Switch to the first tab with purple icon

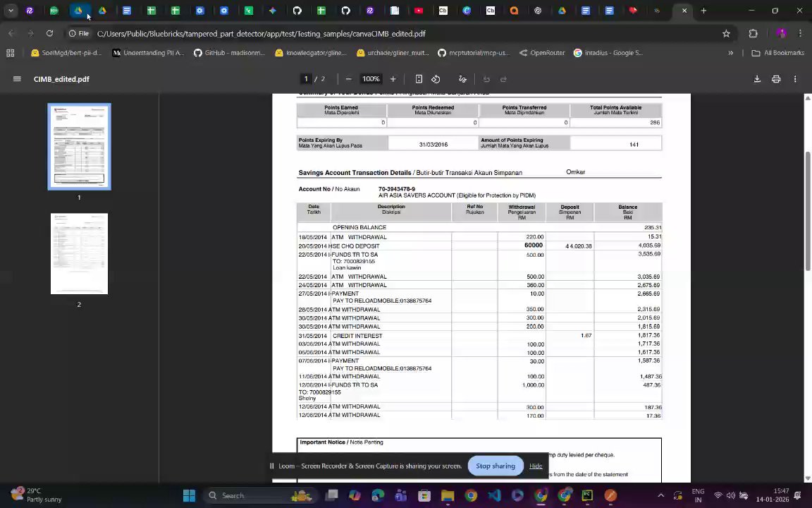pyautogui.click(x=30, y=11)
